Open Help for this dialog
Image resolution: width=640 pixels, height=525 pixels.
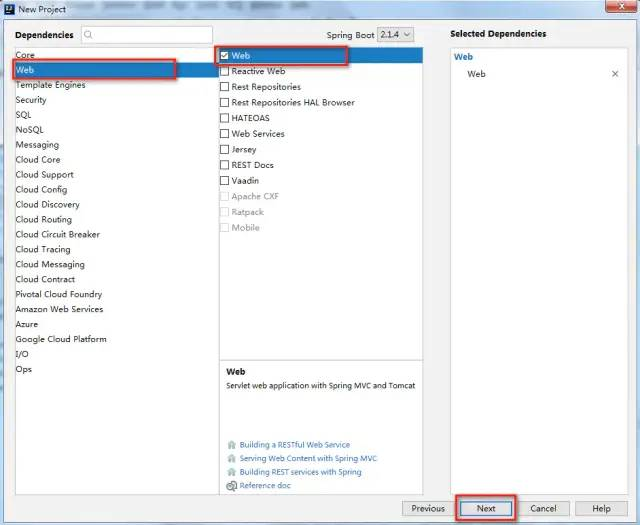[601, 509]
